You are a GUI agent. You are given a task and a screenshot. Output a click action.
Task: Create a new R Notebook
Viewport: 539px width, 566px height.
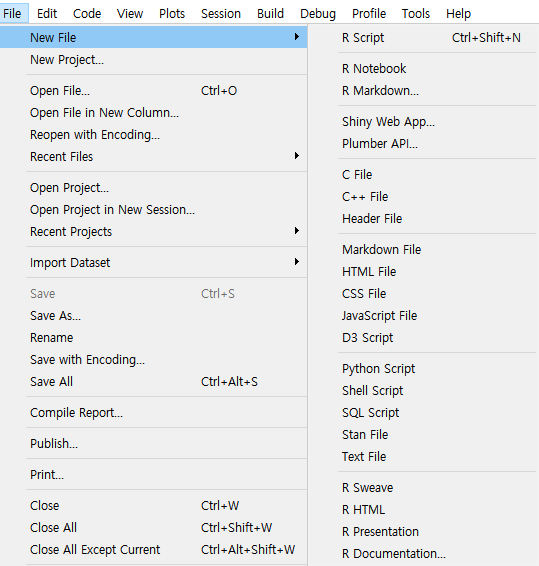click(423, 69)
